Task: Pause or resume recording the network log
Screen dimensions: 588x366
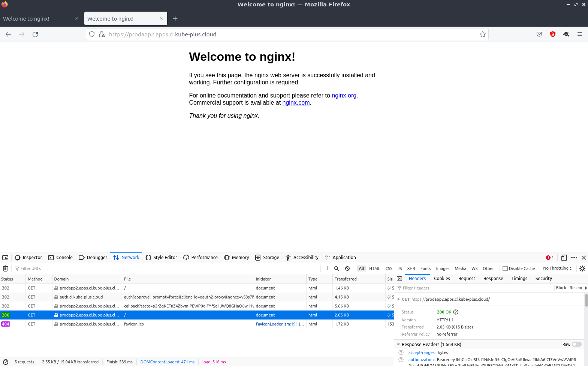Action: 326,268
